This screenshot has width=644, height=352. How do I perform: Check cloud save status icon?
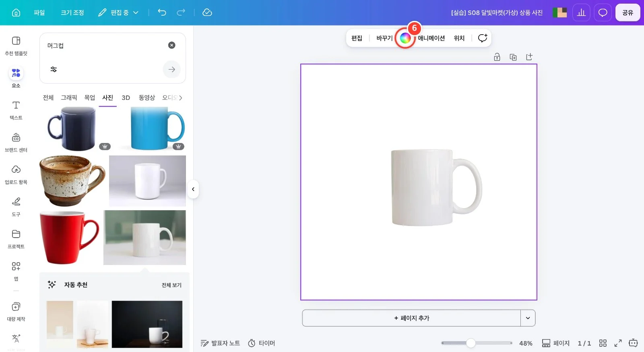point(207,12)
